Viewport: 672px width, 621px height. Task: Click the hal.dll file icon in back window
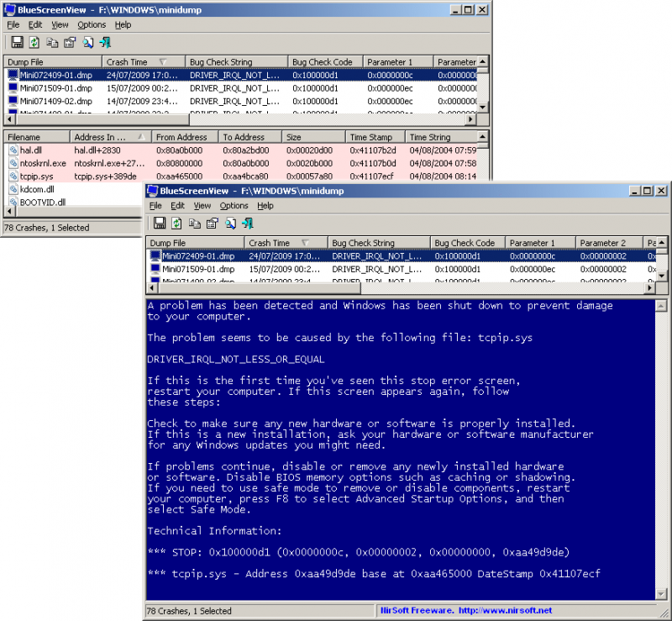pyautogui.click(x=13, y=150)
